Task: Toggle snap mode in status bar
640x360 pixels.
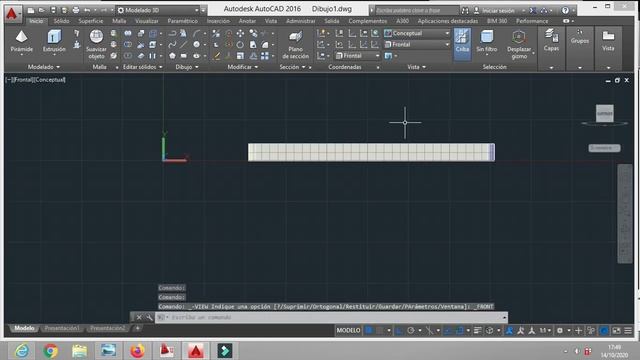Action: point(380,330)
